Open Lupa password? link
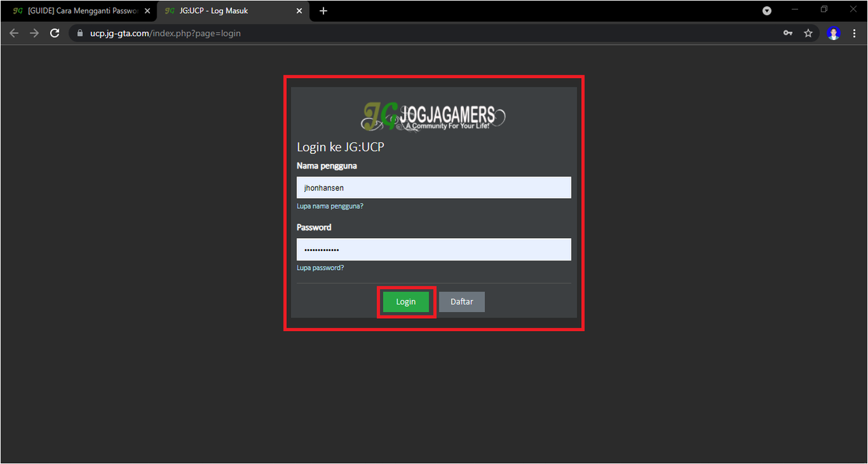Image resolution: width=868 pixels, height=464 pixels. (320, 268)
